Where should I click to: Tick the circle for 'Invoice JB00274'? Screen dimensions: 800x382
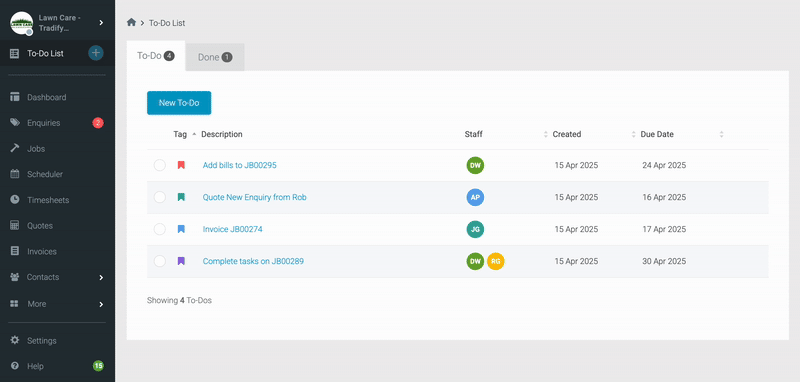(x=160, y=229)
